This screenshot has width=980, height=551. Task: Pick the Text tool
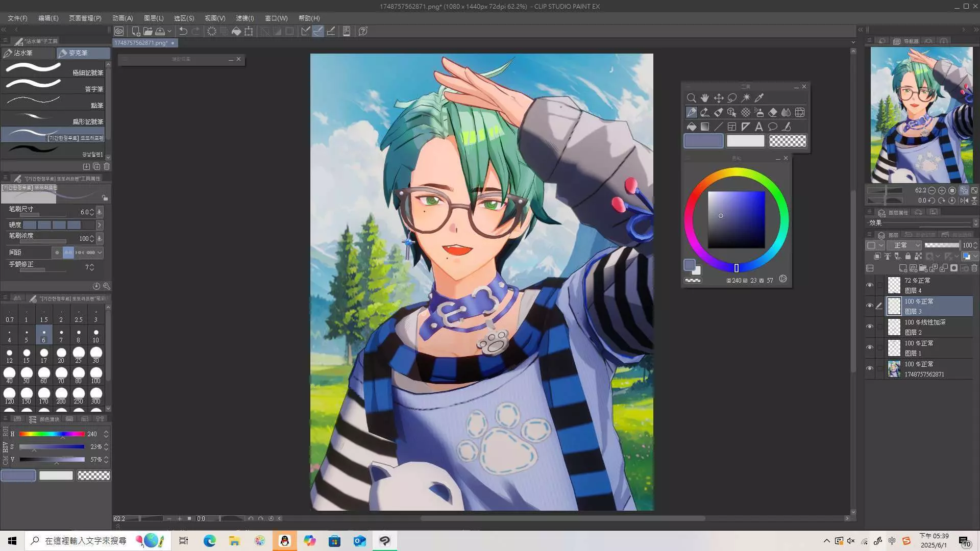coord(759,127)
